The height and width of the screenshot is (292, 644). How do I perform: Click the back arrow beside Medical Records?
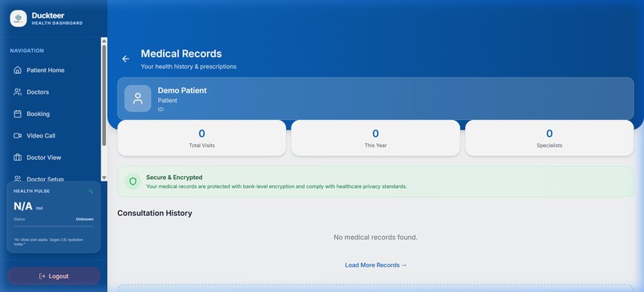(x=125, y=59)
